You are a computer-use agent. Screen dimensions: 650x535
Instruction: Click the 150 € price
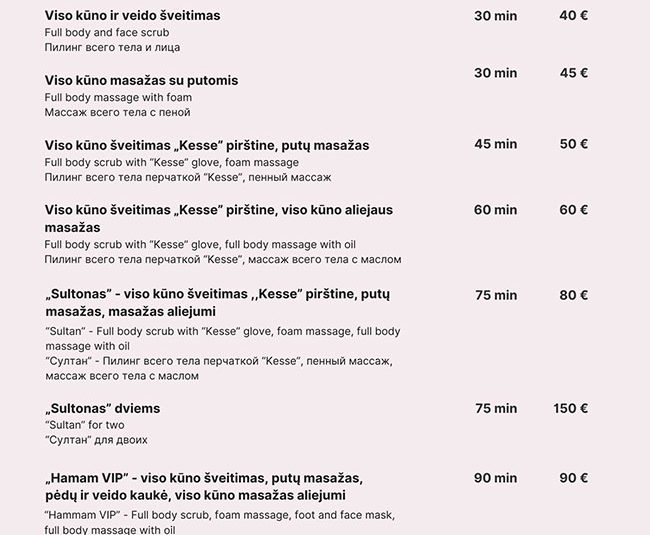[570, 408]
